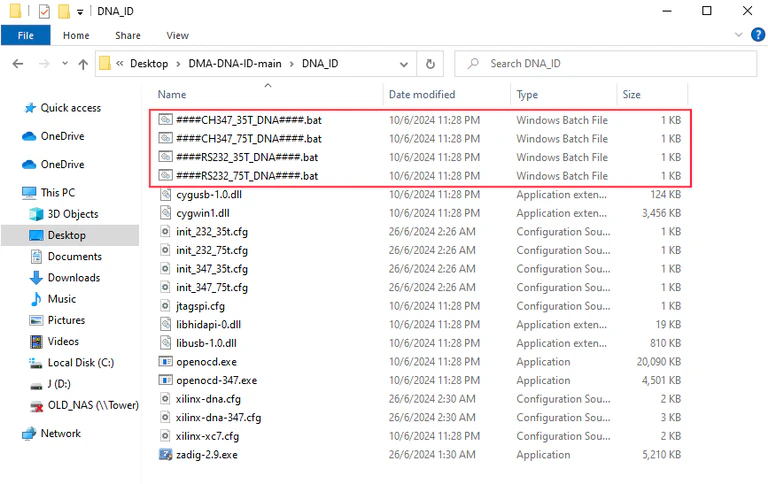
Task: Select Quick access in navigation pane
Action: (x=71, y=108)
